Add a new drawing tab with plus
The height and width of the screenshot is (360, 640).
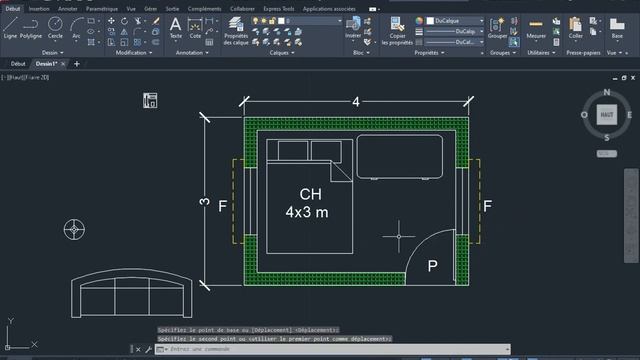coord(77,64)
